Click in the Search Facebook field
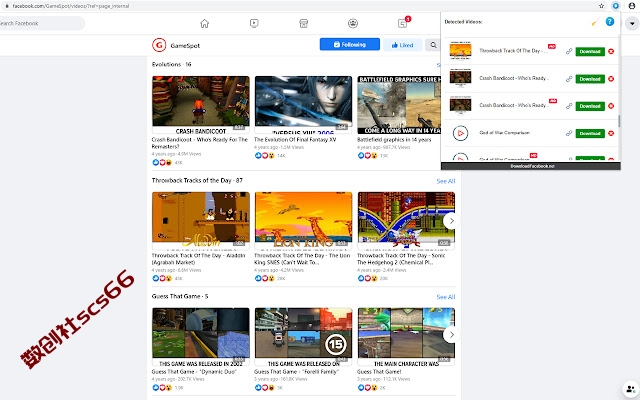 point(41,23)
